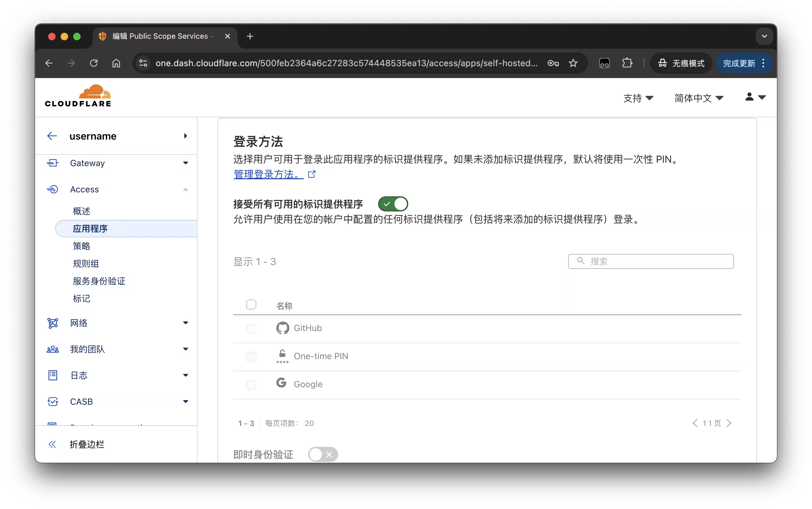Open a new browser tab
The image size is (812, 509).
click(x=250, y=36)
